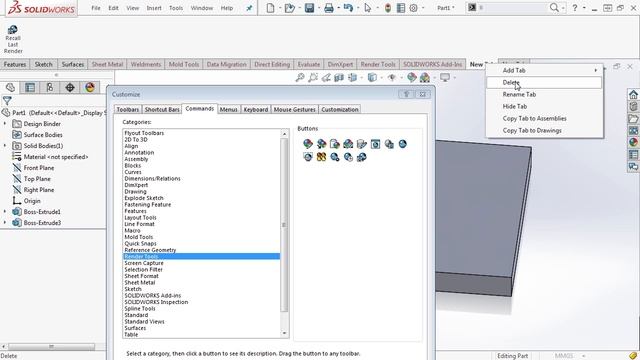Image resolution: width=640 pixels, height=360 pixels.
Task: Open the Add Tab submenu
Action: (544, 70)
